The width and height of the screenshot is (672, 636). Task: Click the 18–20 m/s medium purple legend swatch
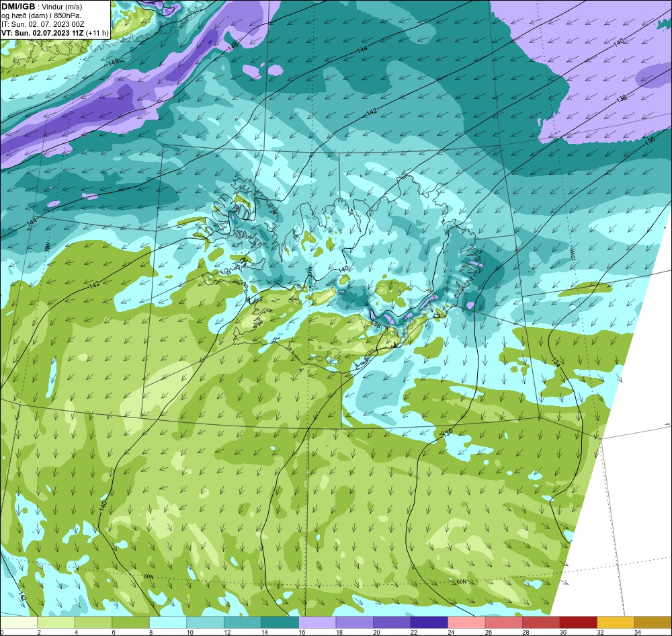coord(354,623)
